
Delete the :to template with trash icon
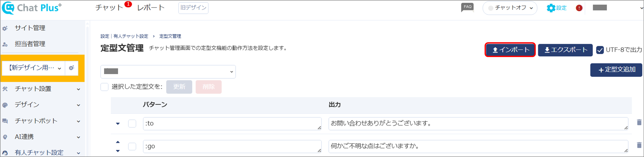(639, 122)
